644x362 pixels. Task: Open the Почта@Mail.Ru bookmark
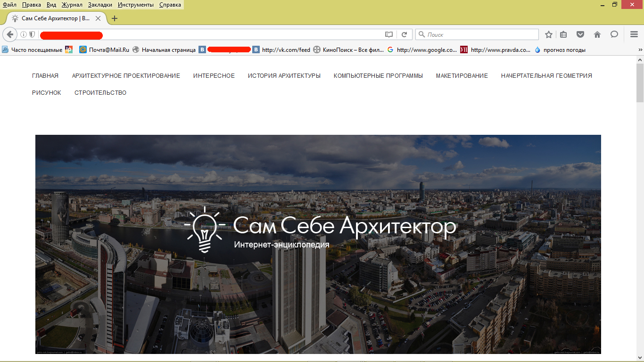pos(104,49)
